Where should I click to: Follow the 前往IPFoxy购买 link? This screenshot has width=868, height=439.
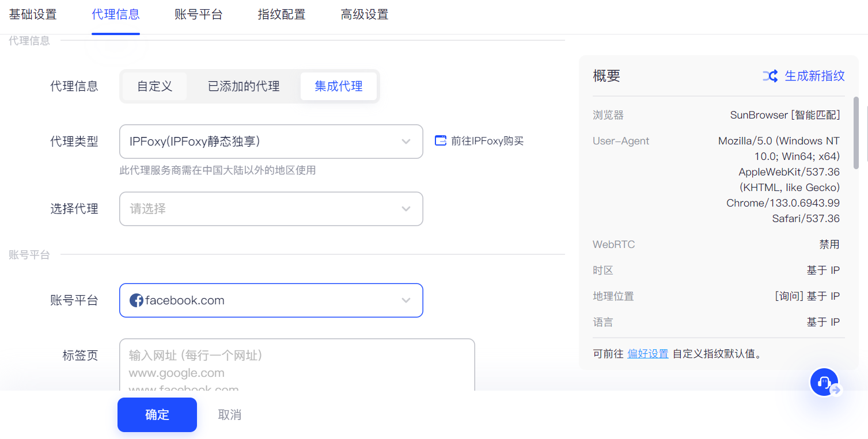pos(487,141)
